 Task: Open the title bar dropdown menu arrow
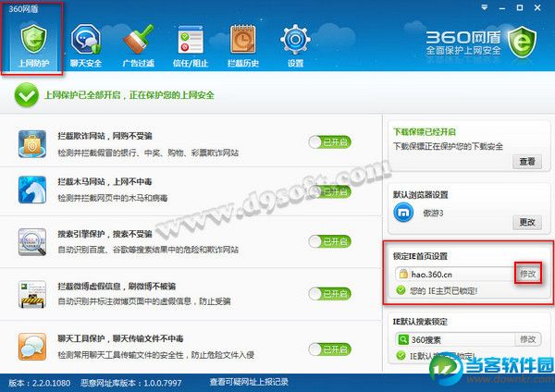484,7
